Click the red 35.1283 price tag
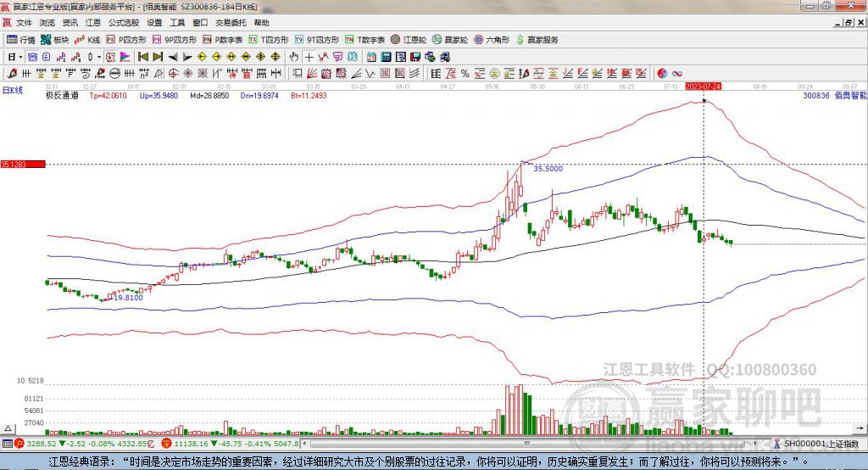Image resolution: width=868 pixels, height=470 pixels. [23, 164]
